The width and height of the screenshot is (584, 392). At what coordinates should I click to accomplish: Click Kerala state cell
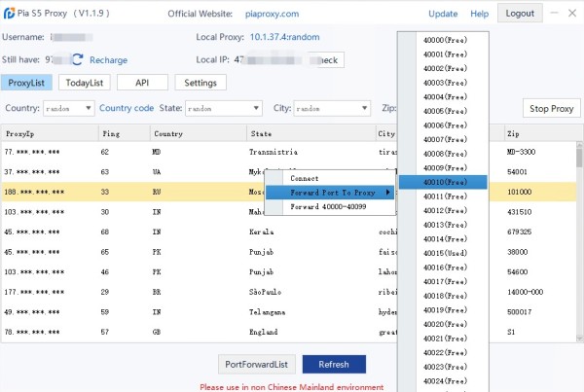click(261, 232)
